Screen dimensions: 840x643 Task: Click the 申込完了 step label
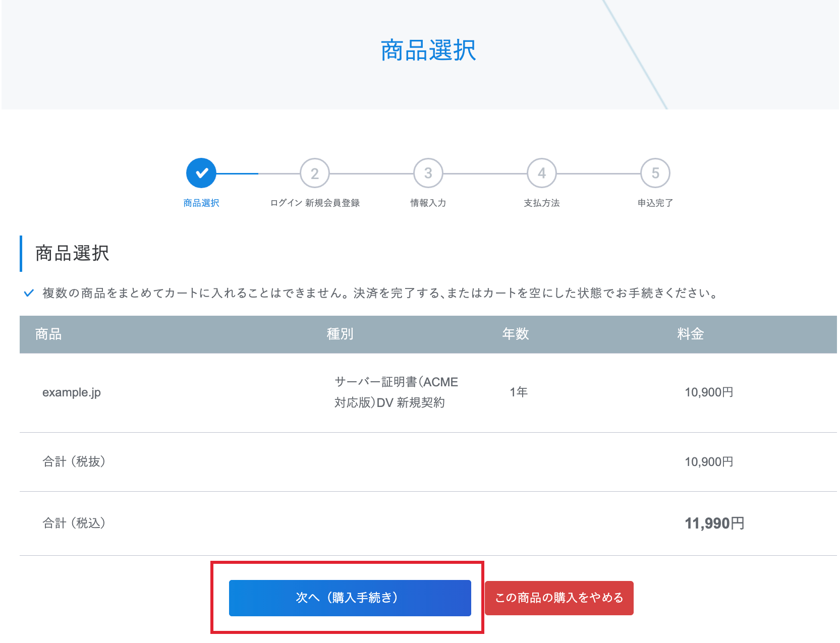click(655, 203)
